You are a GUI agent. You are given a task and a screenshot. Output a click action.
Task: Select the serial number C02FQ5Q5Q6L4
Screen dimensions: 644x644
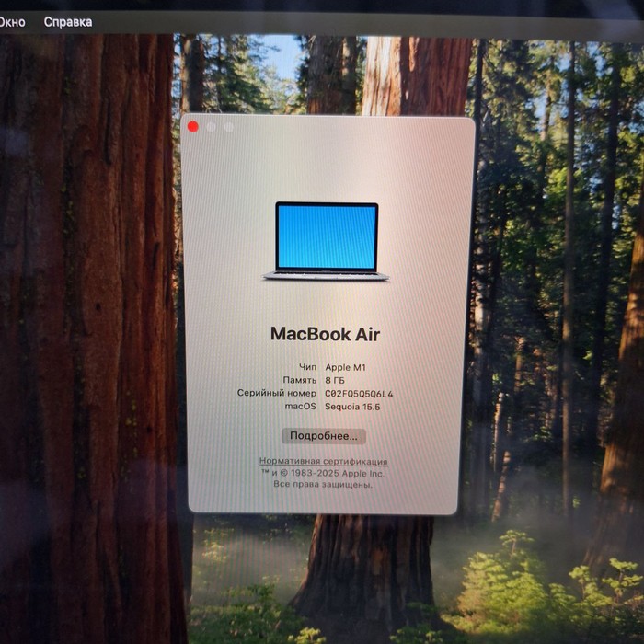coord(359,394)
